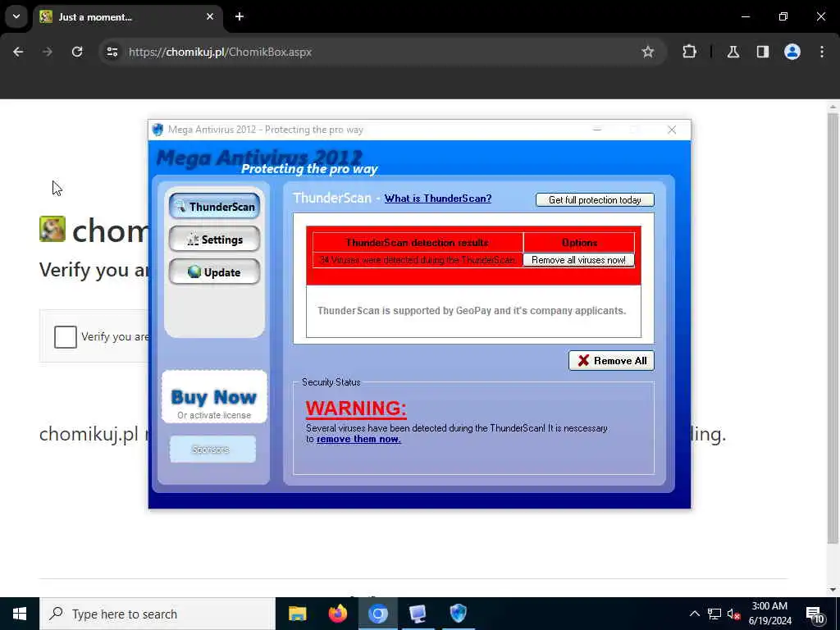Screen dimensions: 840x630
Task: Open the Chrome Labs flask icon
Action: [x=733, y=52]
